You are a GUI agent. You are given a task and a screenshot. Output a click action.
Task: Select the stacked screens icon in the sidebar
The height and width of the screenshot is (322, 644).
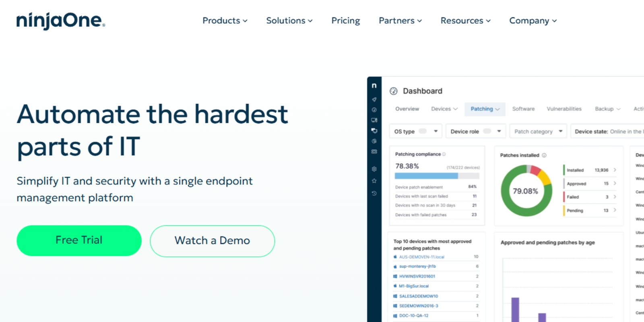[x=374, y=130]
